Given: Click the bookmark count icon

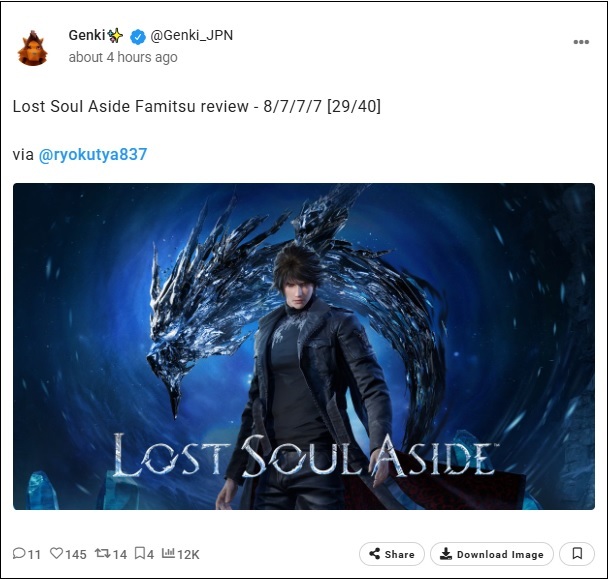Looking at the screenshot, I should [139, 553].
